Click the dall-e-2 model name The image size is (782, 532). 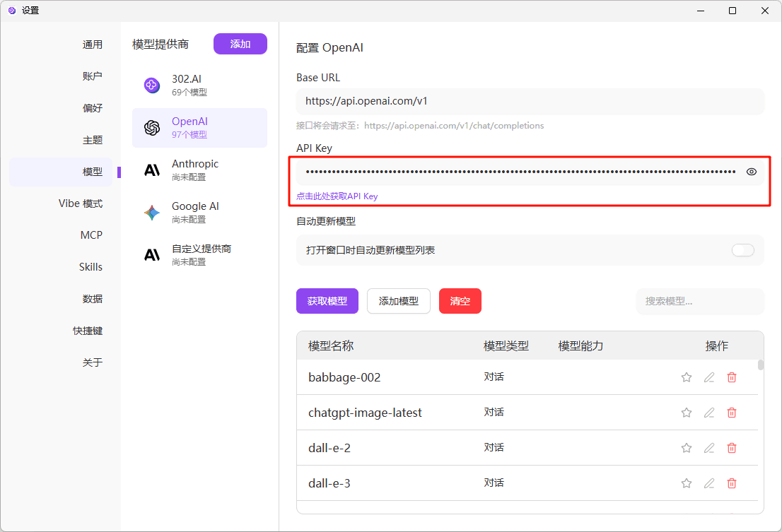click(x=329, y=449)
